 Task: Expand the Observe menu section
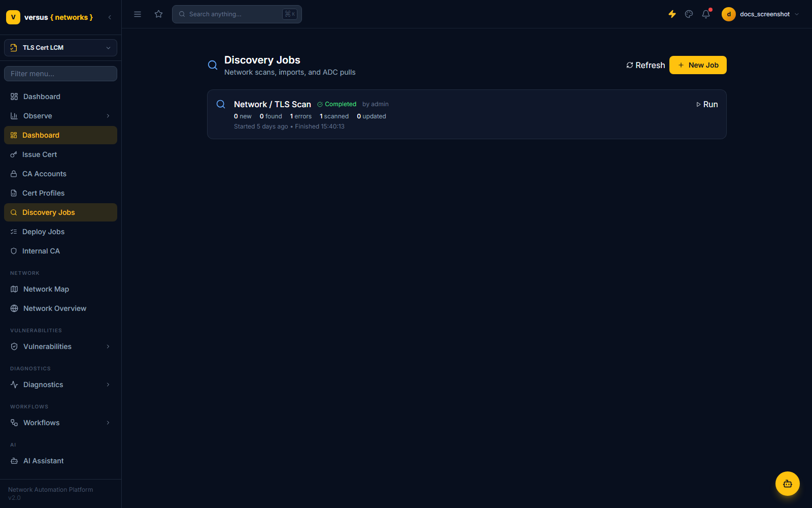60,116
